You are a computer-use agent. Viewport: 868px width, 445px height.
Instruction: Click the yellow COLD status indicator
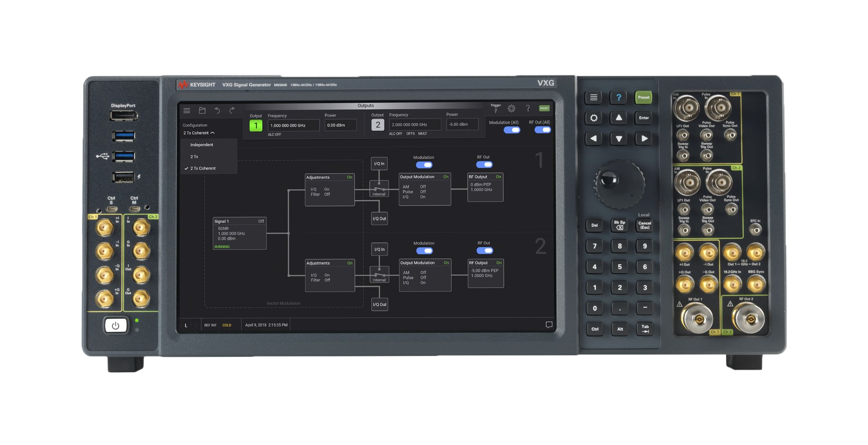coord(227,325)
